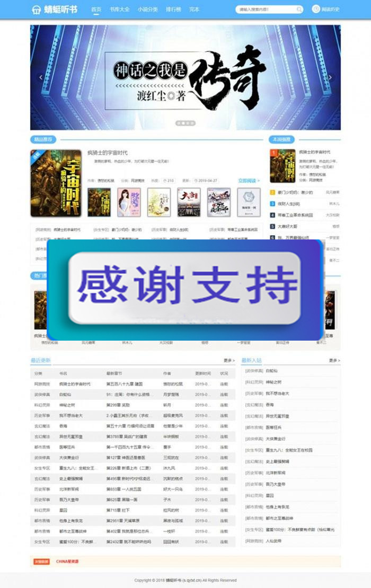Open the featured title 疯骑士的宇宙时代
Image resolution: width=371 pixels, height=588 pixels.
(x=107, y=153)
